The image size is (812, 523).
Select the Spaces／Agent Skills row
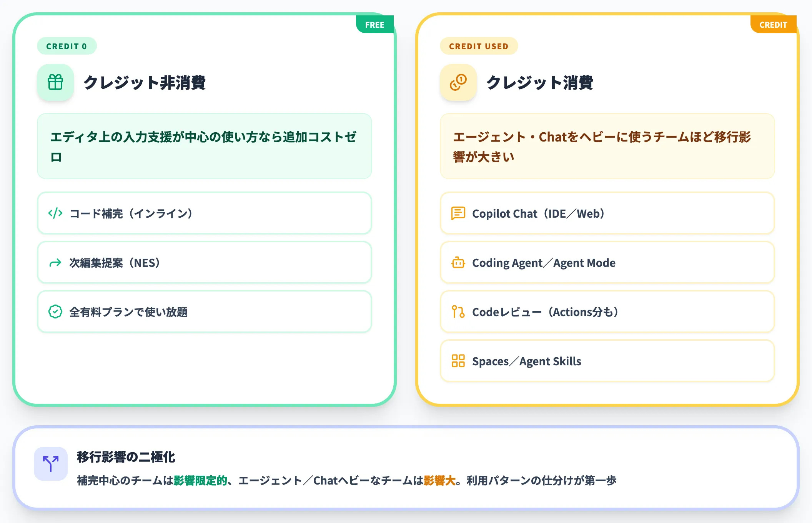(x=607, y=361)
